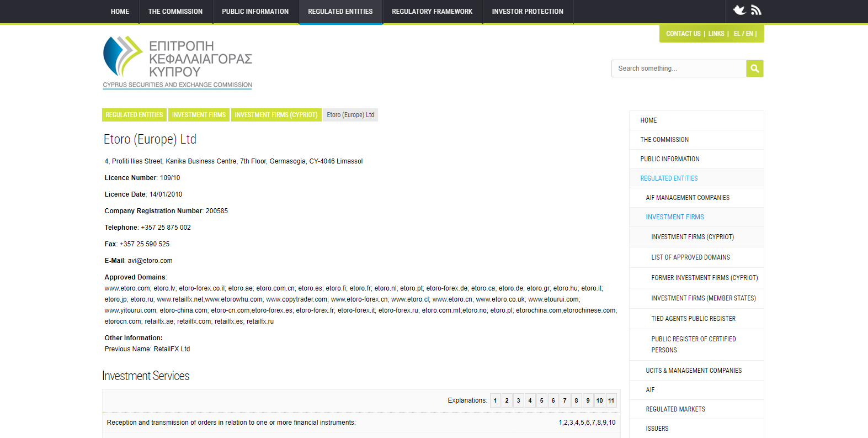Open the AIF sidebar item
This screenshot has height=438, width=868.
click(x=696, y=390)
